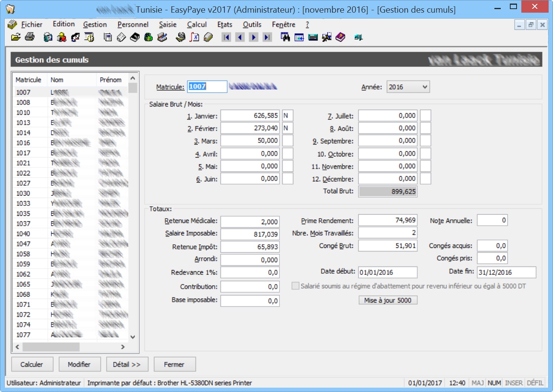This screenshot has height=392, width=553.
Task: Open the Personnel menu
Action: [x=133, y=25]
